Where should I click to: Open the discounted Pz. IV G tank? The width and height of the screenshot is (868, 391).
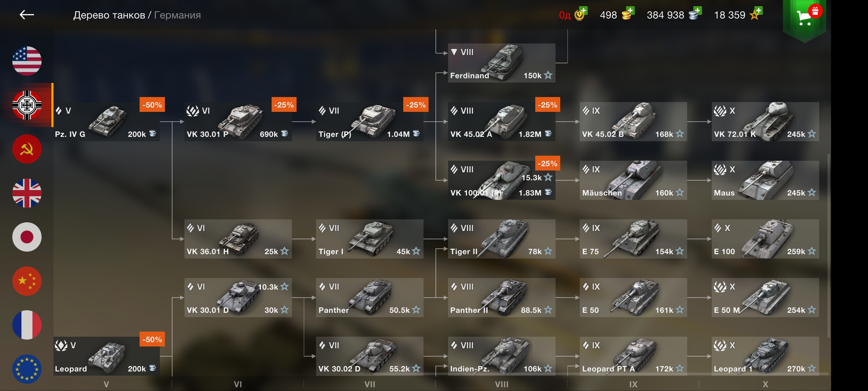107,122
